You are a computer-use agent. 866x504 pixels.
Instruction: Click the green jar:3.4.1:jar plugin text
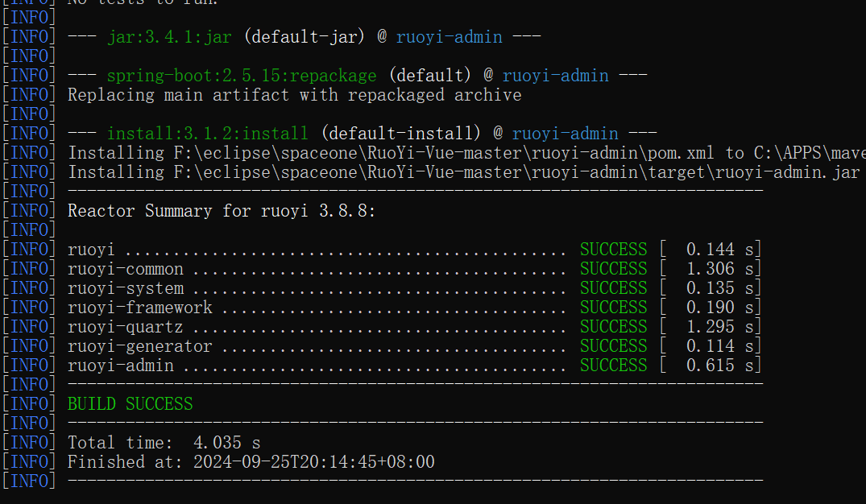(x=168, y=37)
